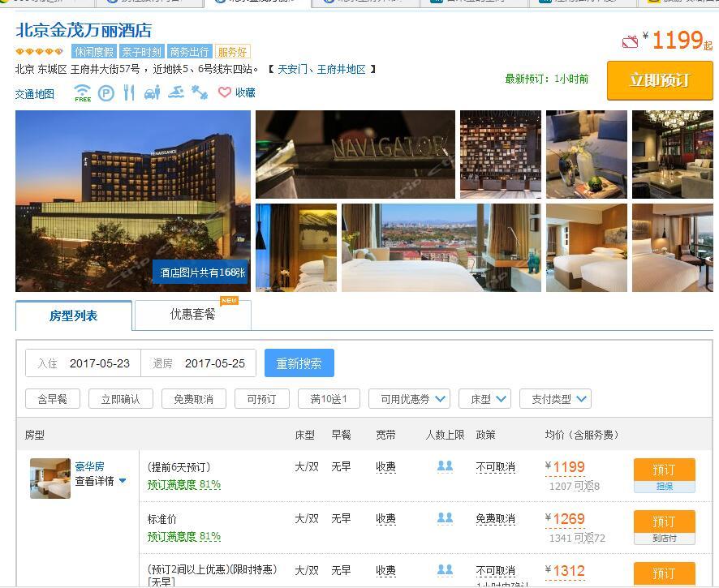Click the free WiFi amenity icon
This screenshot has width=719, height=588.
83,93
